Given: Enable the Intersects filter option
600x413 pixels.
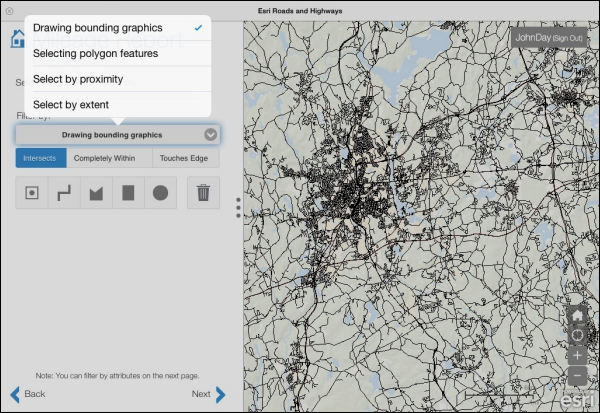Looking at the screenshot, I should (41, 158).
